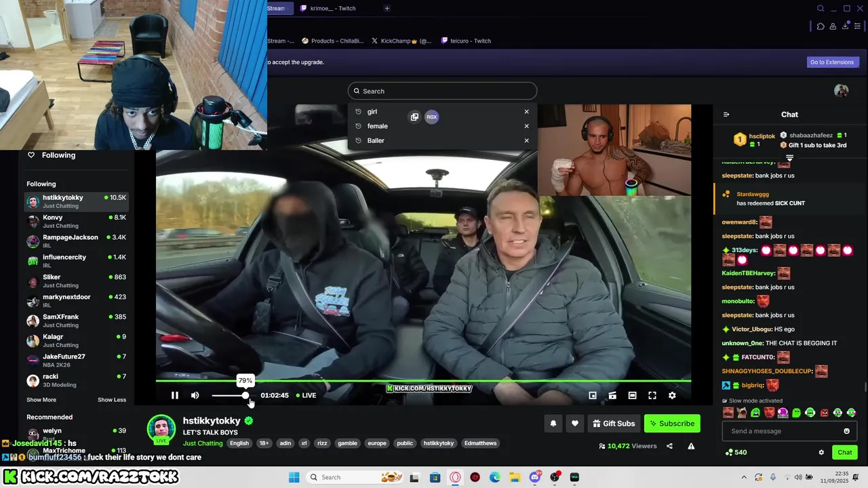The image size is (868, 488).
Task: Open channel points showing 540
Action: pos(736,452)
